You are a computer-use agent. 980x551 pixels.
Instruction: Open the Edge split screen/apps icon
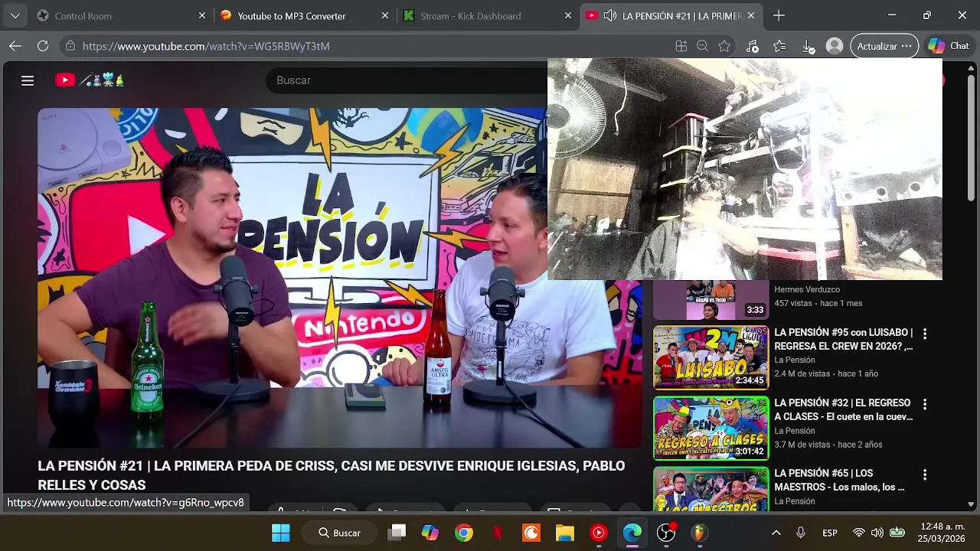681,46
